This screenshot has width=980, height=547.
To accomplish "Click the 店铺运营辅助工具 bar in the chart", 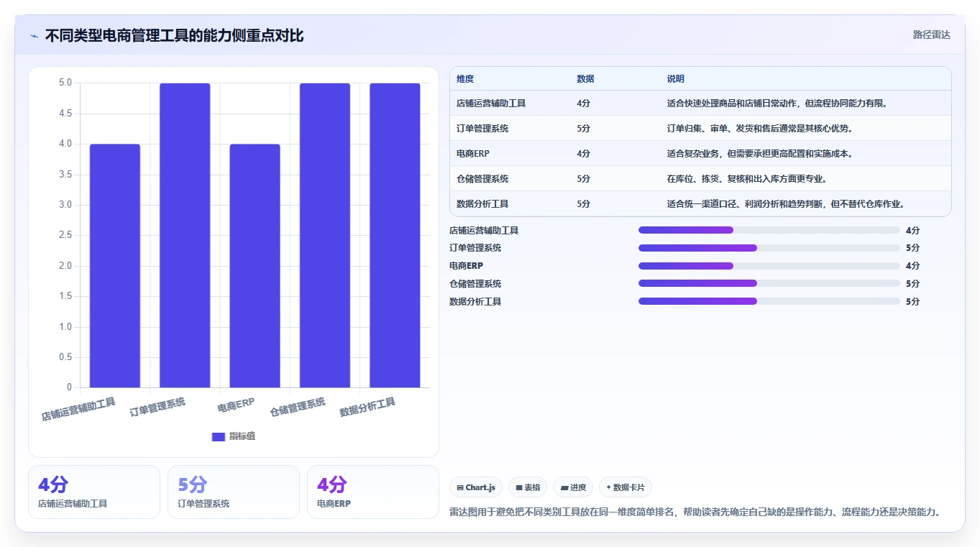I will click(x=115, y=266).
